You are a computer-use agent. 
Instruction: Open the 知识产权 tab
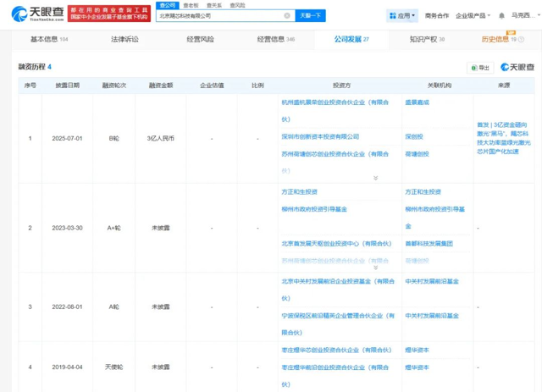[427, 40]
